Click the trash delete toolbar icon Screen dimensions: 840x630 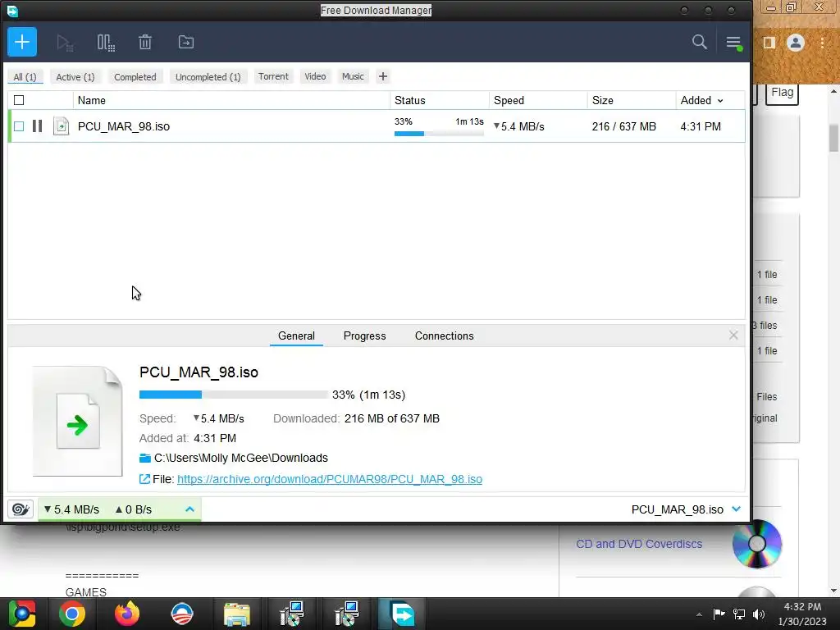click(x=145, y=42)
